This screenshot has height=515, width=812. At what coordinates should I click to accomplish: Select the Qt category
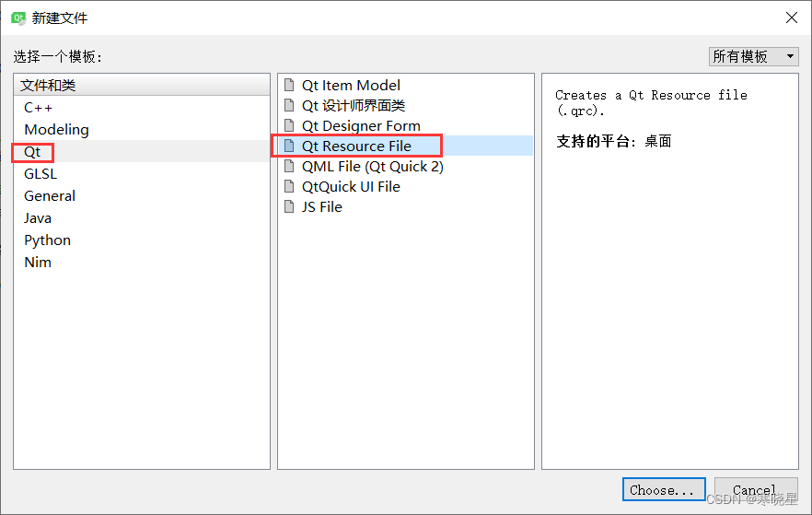[142, 151]
